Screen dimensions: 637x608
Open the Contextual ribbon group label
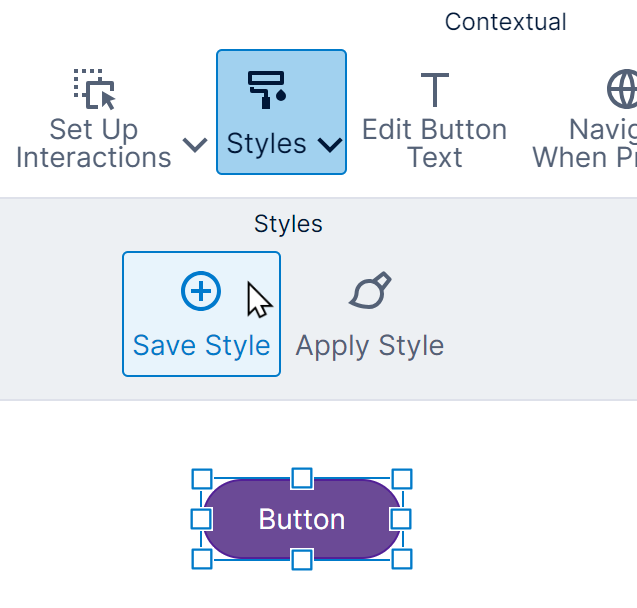click(505, 22)
